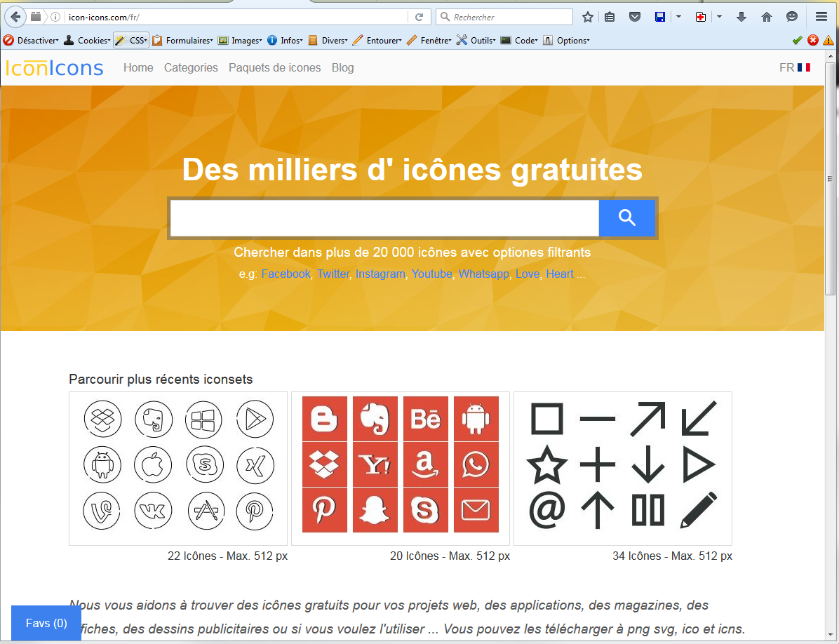Open the Désactiver dropdown in developer toolbar
The height and width of the screenshot is (644, 839).
point(32,41)
